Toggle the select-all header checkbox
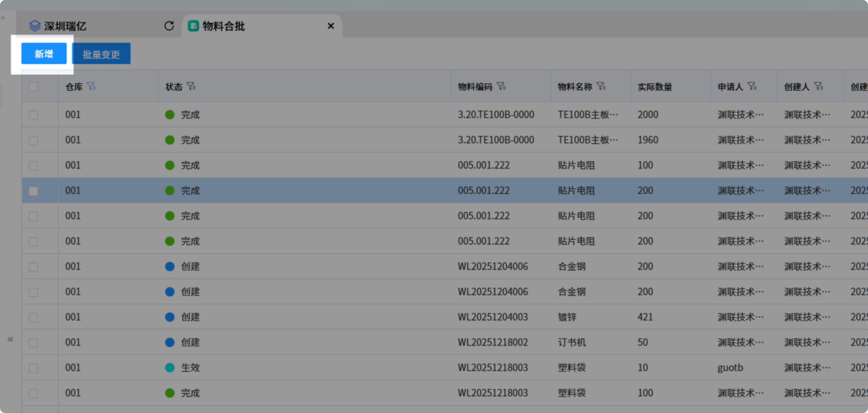The height and width of the screenshot is (413, 868). tap(33, 87)
